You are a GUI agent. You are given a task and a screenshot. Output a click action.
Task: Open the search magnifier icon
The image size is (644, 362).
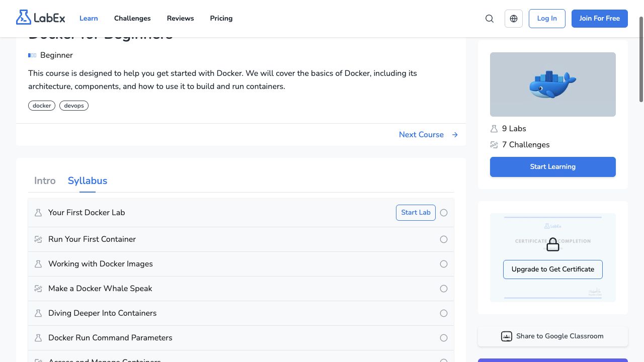(490, 19)
